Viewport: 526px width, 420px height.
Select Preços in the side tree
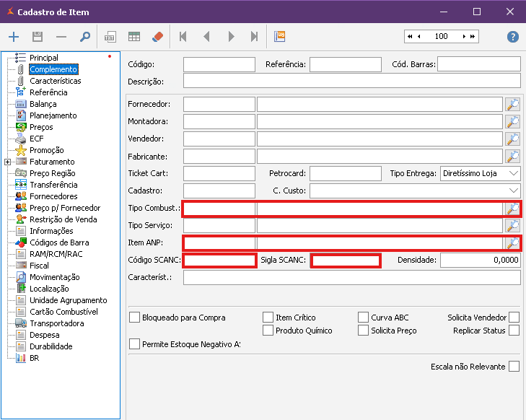(41, 127)
